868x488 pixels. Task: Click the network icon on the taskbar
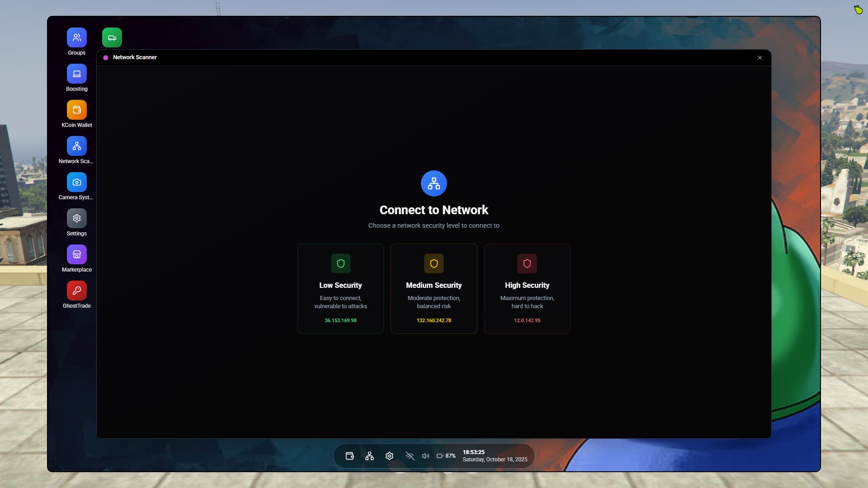tap(369, 456)
